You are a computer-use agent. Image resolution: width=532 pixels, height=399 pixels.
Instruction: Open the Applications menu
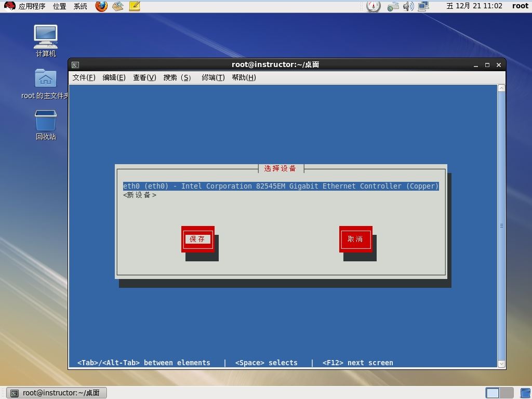click(32, 6)
